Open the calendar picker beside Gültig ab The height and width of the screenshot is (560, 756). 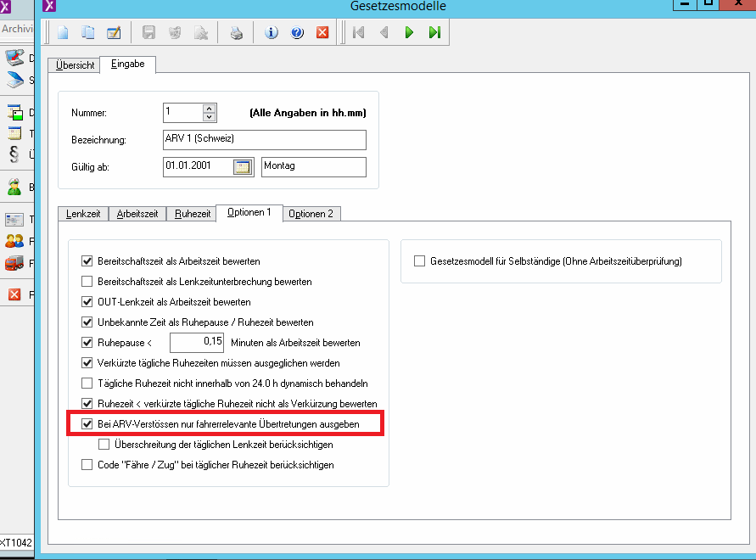(244, 167)
